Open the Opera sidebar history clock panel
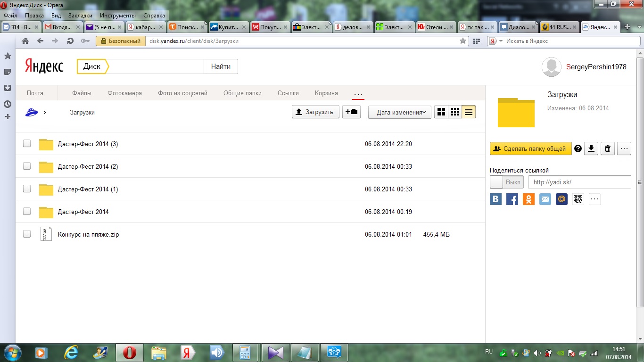 click(x=8, y=104)
